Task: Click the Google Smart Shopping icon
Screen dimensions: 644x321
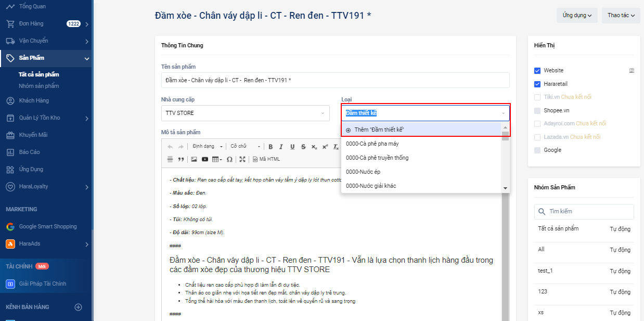Action: [10, 226]
